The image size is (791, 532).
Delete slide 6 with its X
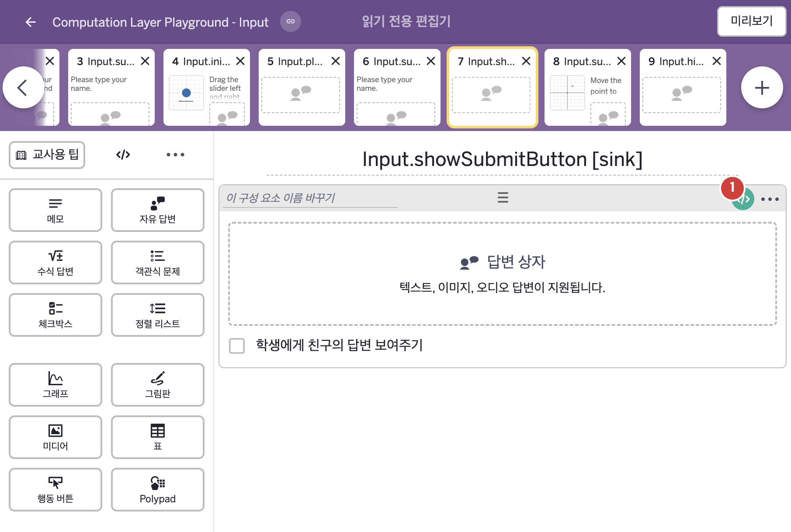(431, 61)
